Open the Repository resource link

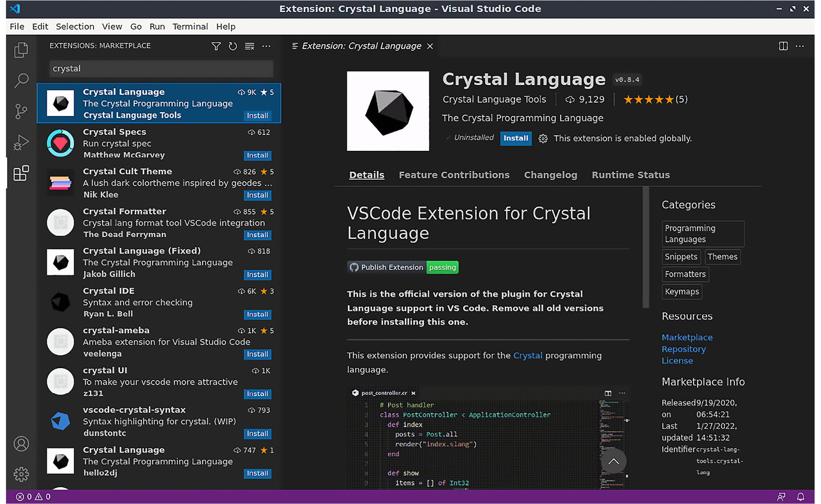[x=683, y=349]
